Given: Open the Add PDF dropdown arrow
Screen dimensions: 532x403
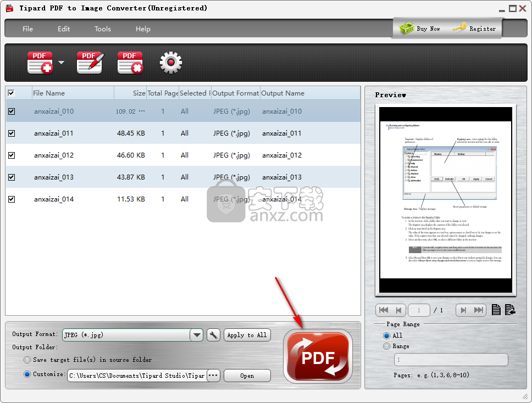Looking at the screenshot, I should click(x=62, y=63).
